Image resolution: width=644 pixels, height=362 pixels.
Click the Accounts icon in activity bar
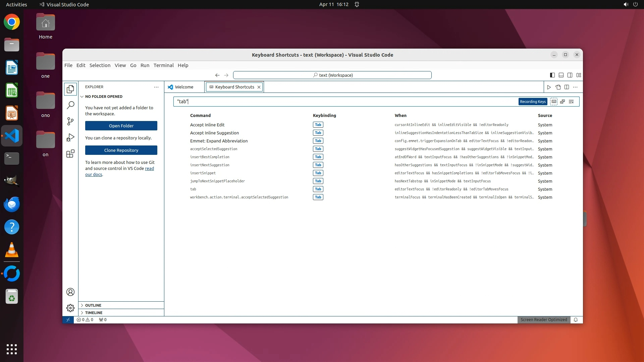point(70,292)
